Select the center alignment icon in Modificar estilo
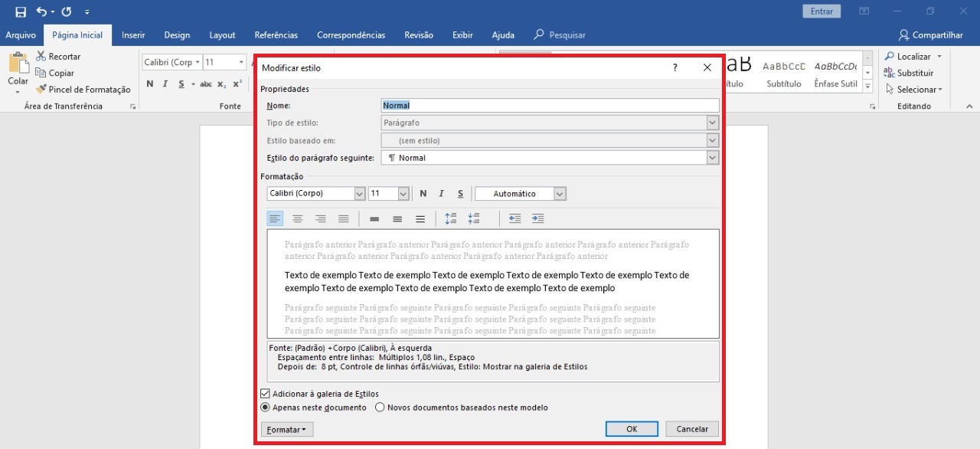The height and width of the screenshot is (449, 980). (x=297, y=218)
